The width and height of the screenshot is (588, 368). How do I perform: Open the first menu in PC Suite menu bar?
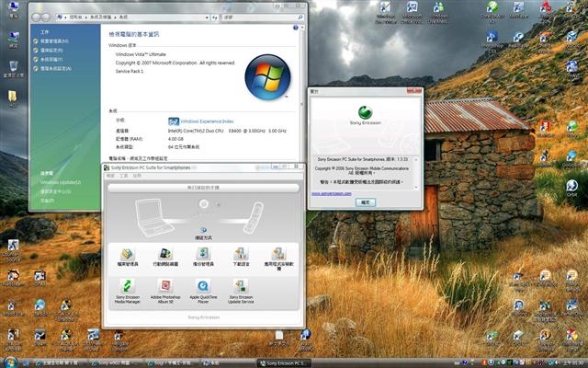coord(110,176)
